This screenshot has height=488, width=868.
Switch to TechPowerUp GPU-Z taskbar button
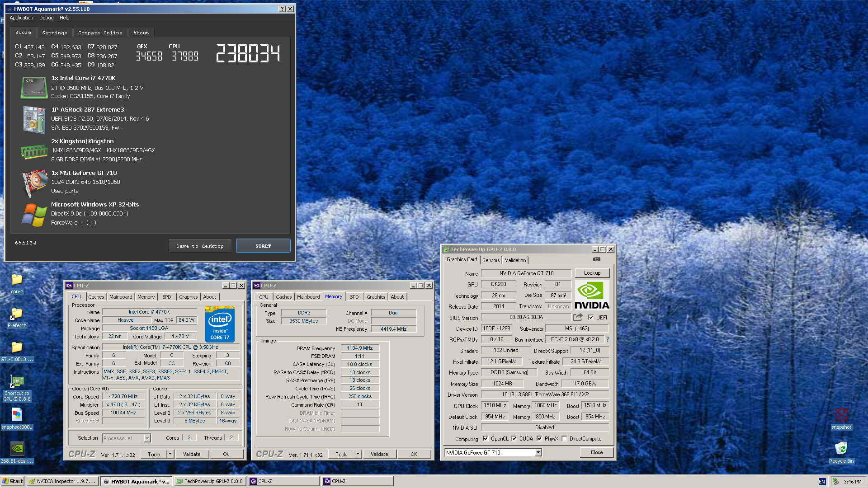coord(210,481)
